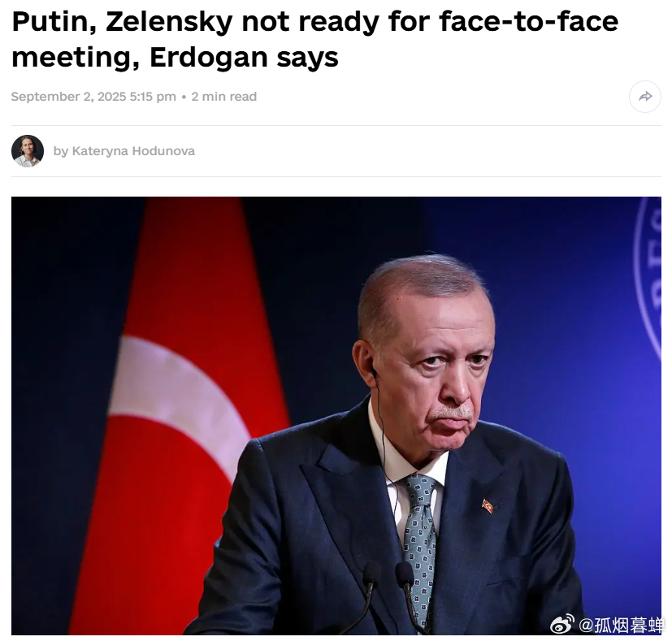Click the patterned tie in the photo
The height and width of the screenshot is (641, 672).
[419, 544]
